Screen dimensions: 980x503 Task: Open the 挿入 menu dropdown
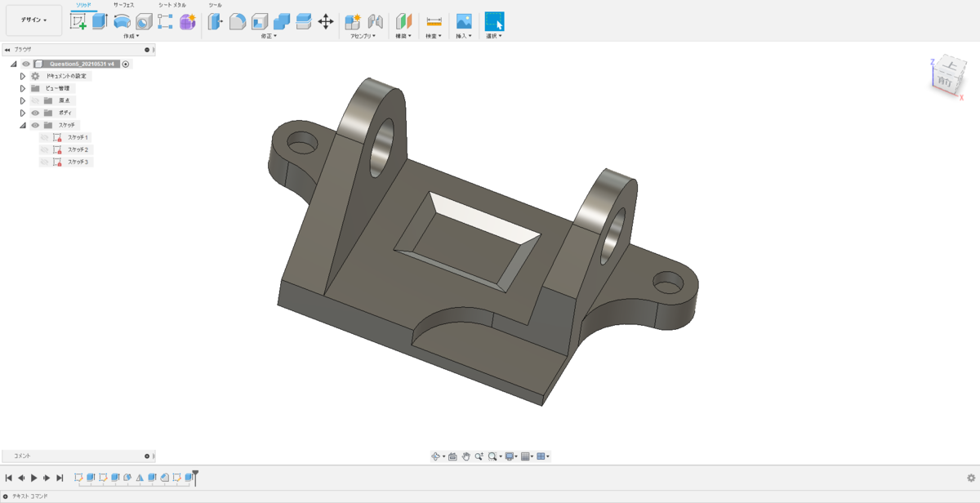point(463,36)
